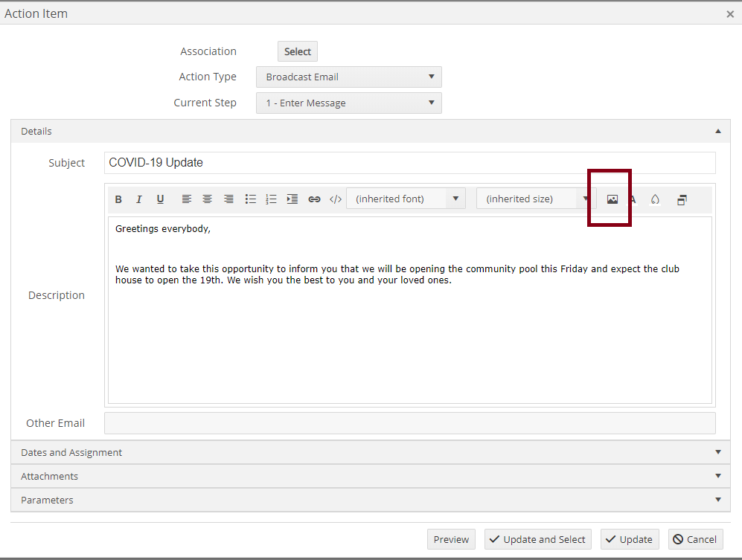Toggle bold formatting in description editor
The width and height of the screenshot is (742, 560).
[118, 199]
